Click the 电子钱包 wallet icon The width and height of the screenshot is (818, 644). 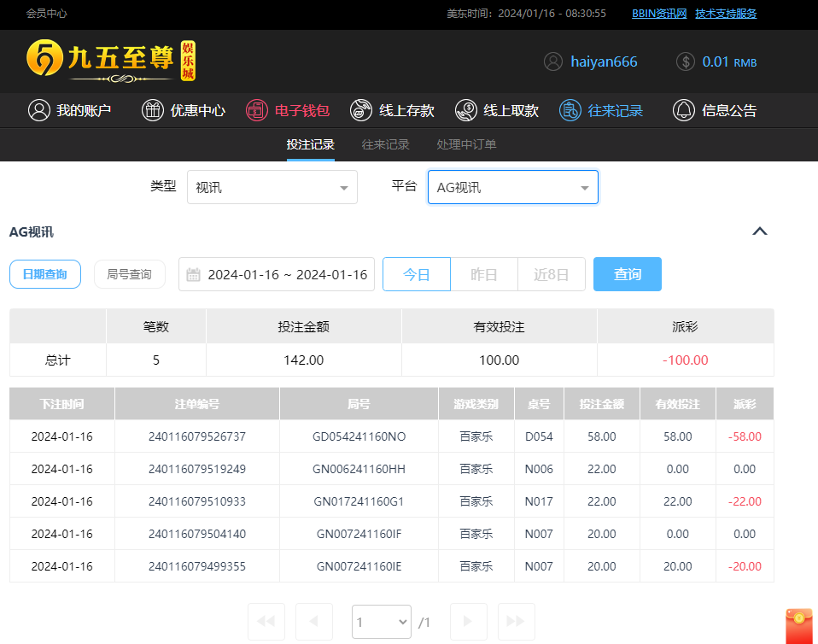coord(257,110)
